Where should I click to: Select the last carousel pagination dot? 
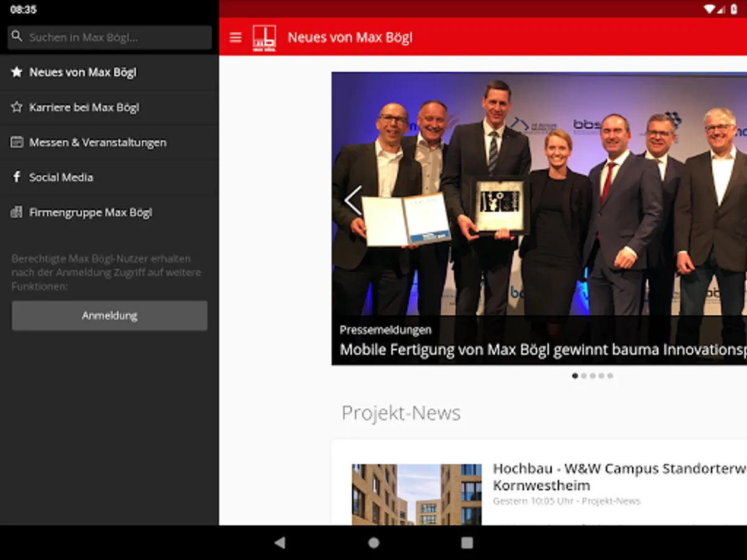click(x=610, y=376)
